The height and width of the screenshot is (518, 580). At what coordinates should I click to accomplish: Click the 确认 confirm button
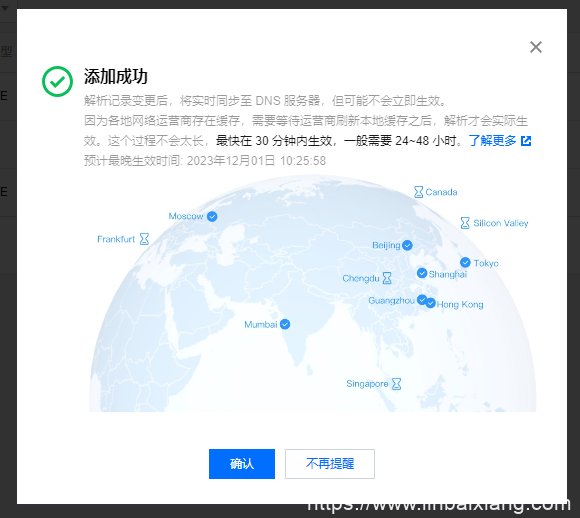(x=242, y=464)
